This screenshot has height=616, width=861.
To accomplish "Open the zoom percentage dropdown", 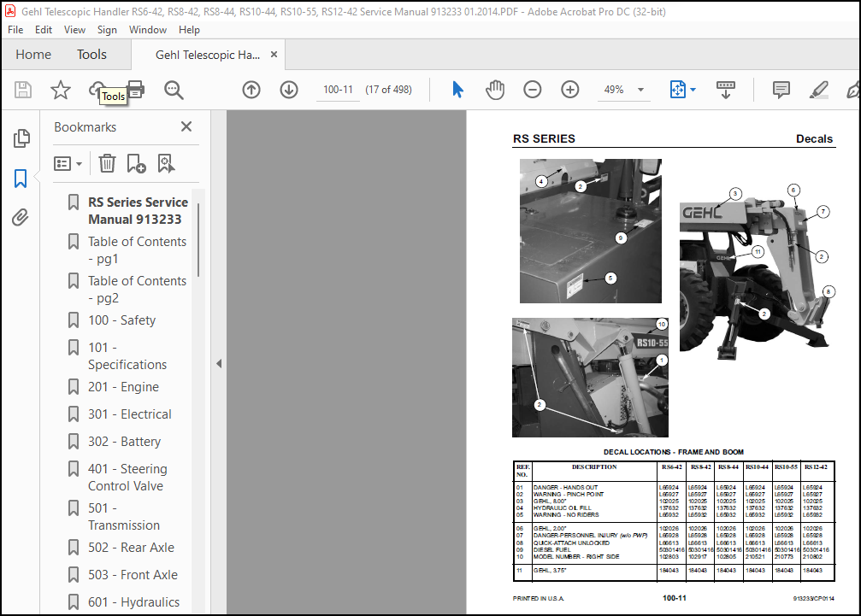I will click(x=640, y=90).
